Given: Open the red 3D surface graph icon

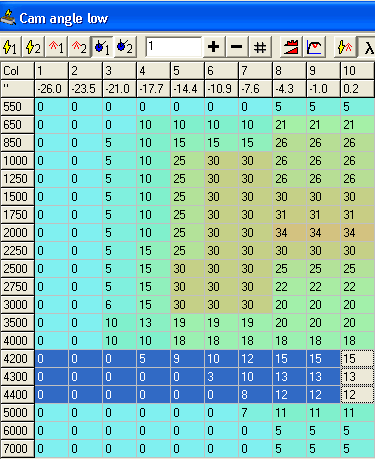Looking at the screenshot, I should coord(290,47).
